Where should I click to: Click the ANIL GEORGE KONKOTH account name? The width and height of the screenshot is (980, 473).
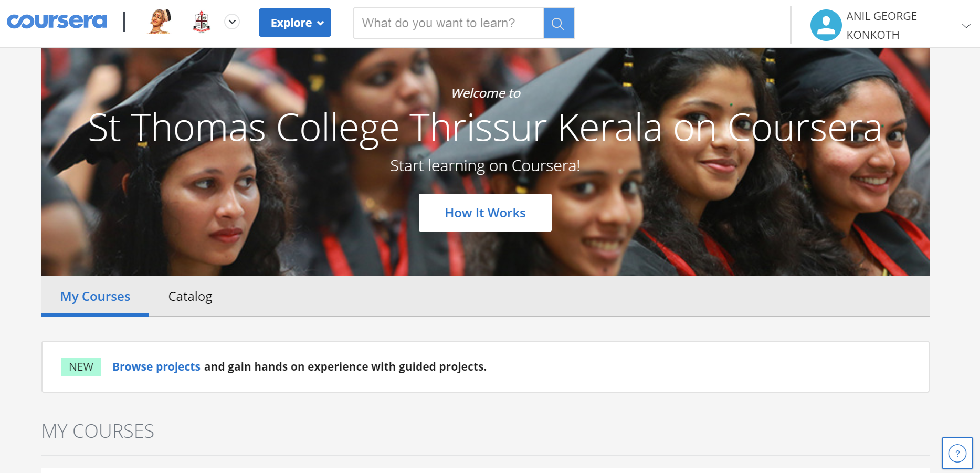point(881,25)
